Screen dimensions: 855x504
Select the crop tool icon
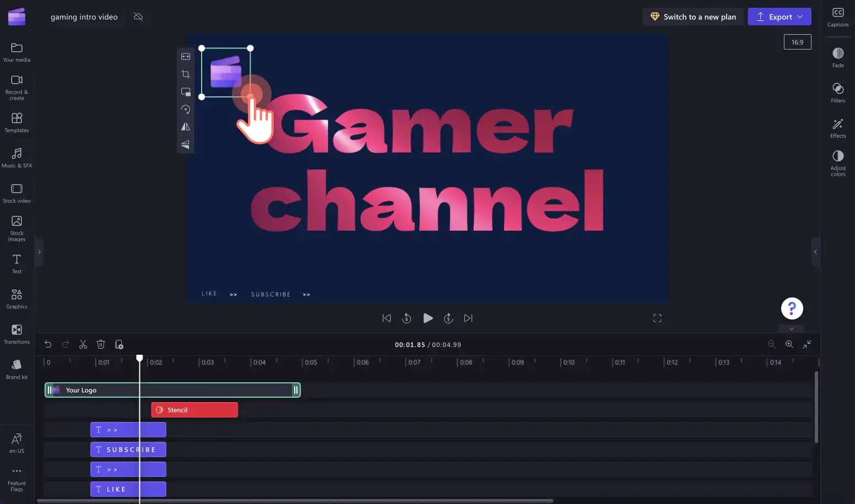pyautogui.click(x=186, y=74)
